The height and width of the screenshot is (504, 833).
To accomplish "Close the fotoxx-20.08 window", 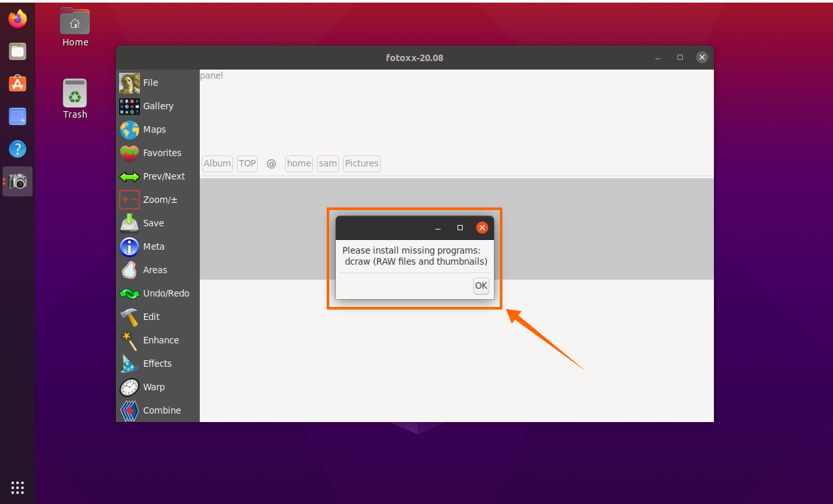I will (x=702, y=57).
